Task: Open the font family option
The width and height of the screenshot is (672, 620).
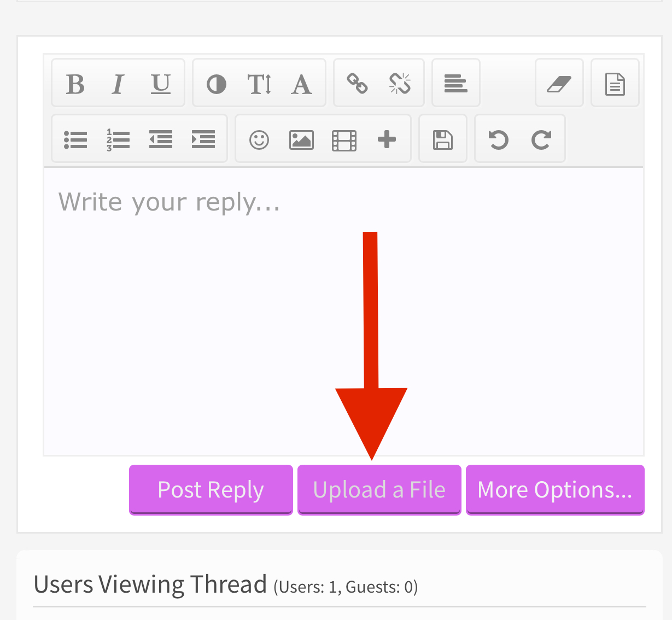Action: point(302,84)
